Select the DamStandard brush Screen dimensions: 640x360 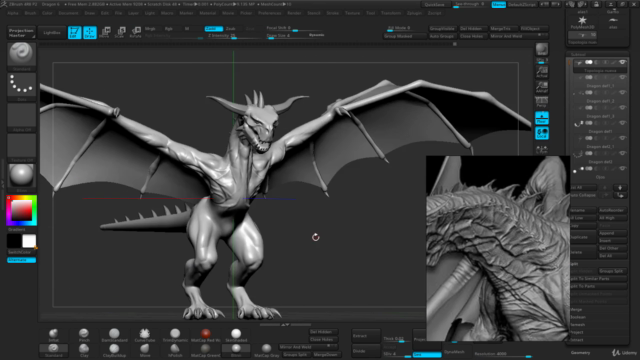[x=114, y=335]
